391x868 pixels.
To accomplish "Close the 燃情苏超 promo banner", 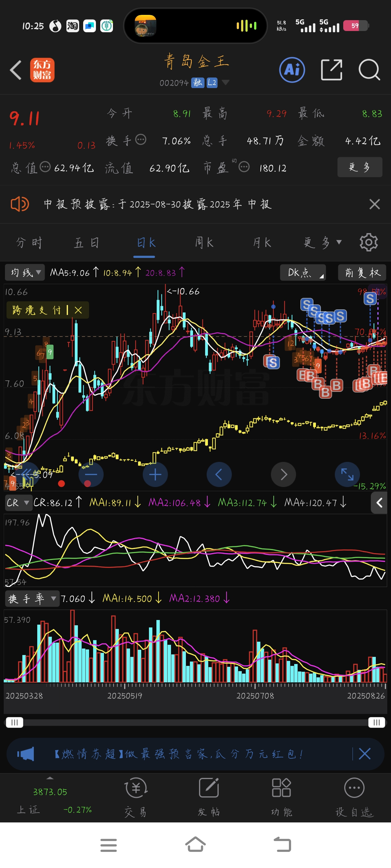I will coord(365,753).
